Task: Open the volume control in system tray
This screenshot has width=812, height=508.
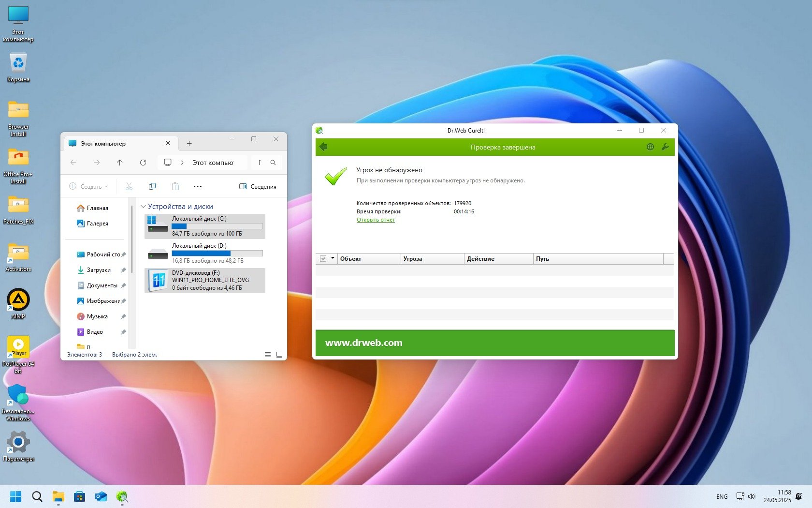Action: pos(752,496)
